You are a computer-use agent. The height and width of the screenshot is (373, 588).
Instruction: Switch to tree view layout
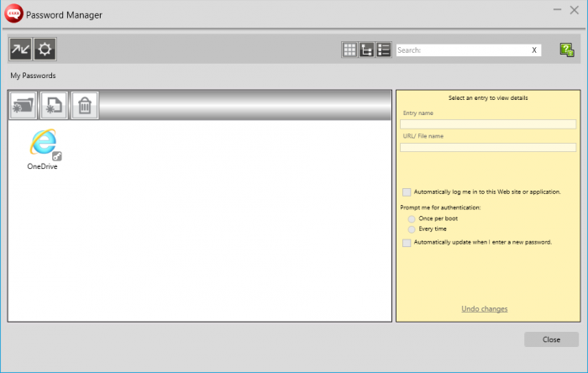[366, 50]
